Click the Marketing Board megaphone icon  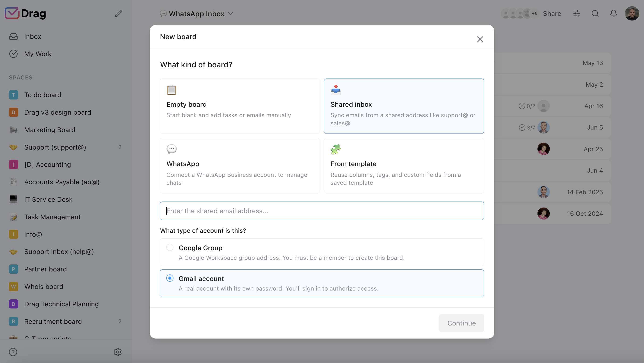[x=14, y=130]
